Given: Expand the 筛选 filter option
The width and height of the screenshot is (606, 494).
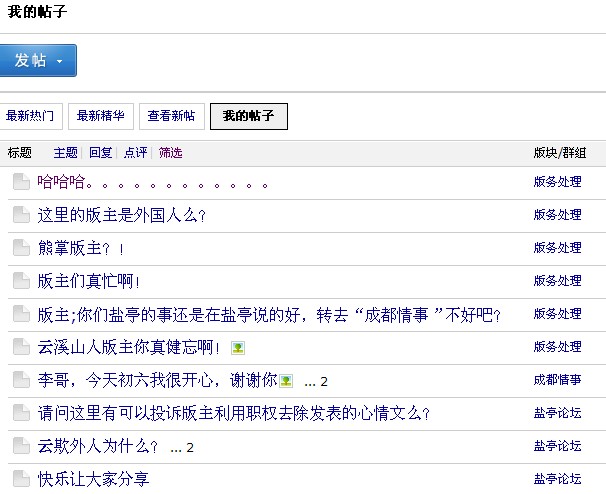Looking at the screenshot, I should 170,153.
